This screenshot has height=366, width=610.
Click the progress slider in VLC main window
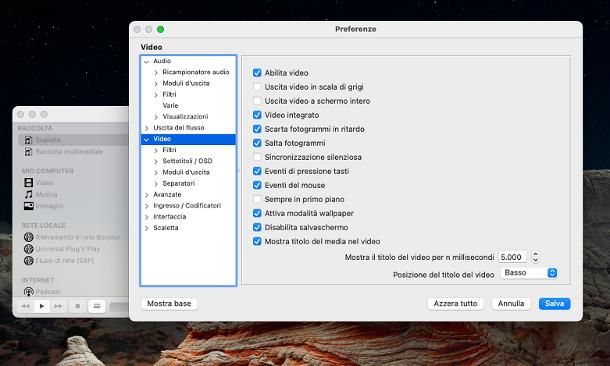tap(119, 306)
